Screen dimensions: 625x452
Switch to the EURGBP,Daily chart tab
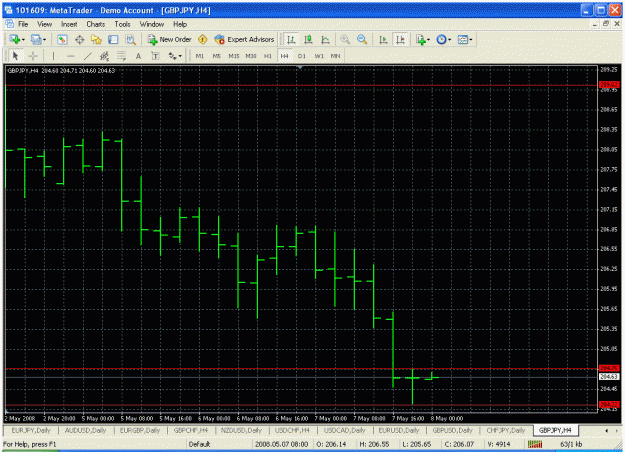point(140,430)
